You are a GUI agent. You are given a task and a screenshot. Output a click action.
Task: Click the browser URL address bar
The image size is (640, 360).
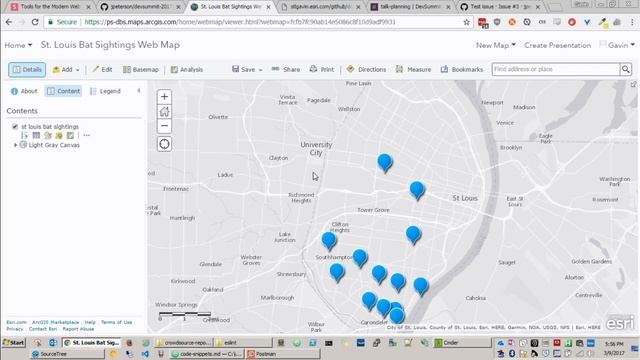253,22
